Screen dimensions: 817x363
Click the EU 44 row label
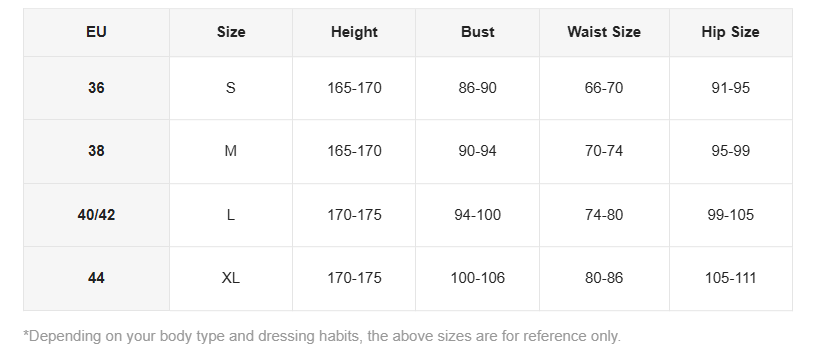tap(96, 278)
